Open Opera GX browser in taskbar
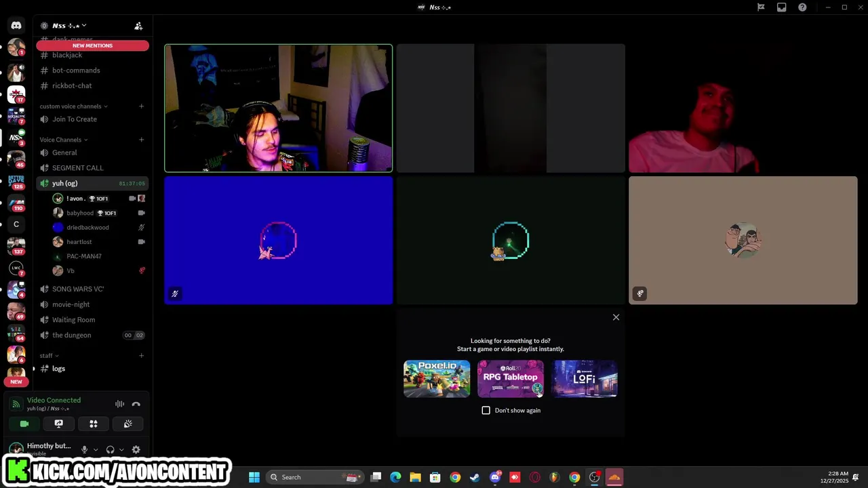This screenshot has width=868, height=488. [x=534, y=477]
